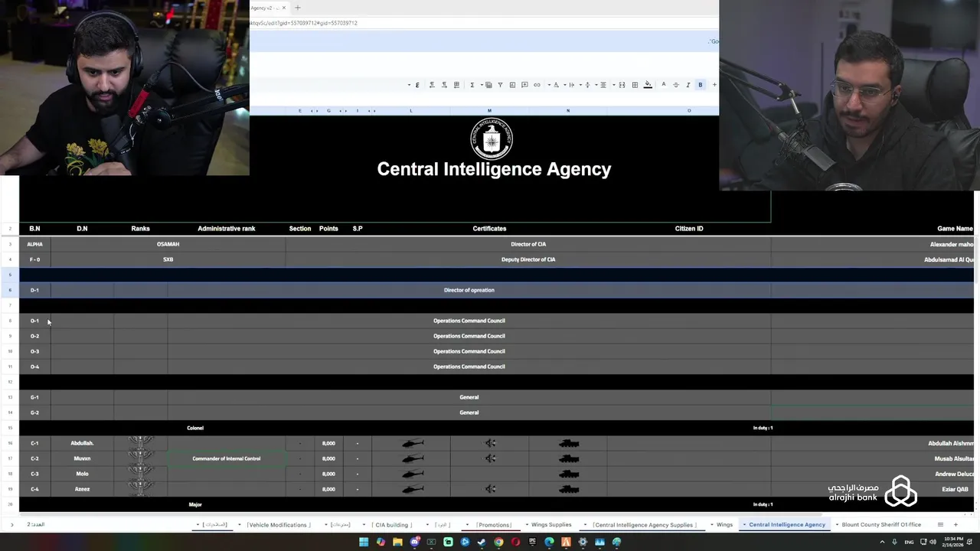Select the Commander of Internal Control cell

click(227, 458)
